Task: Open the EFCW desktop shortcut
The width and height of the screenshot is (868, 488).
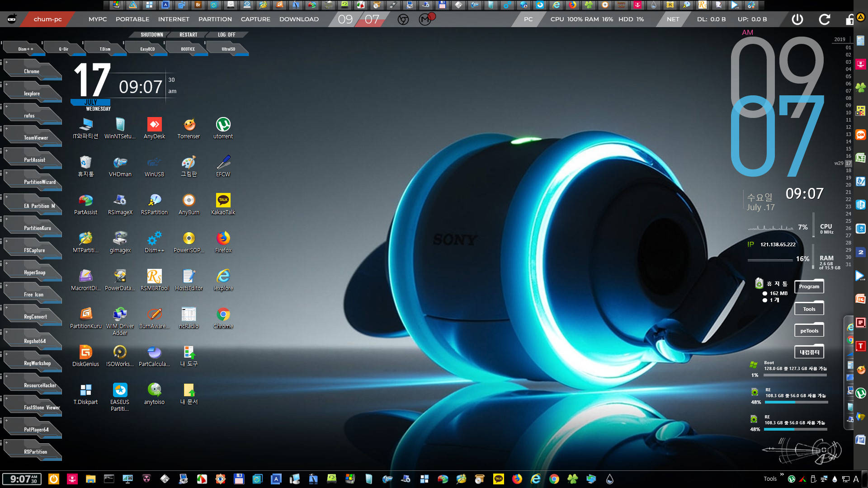Action: pos(223,166)
